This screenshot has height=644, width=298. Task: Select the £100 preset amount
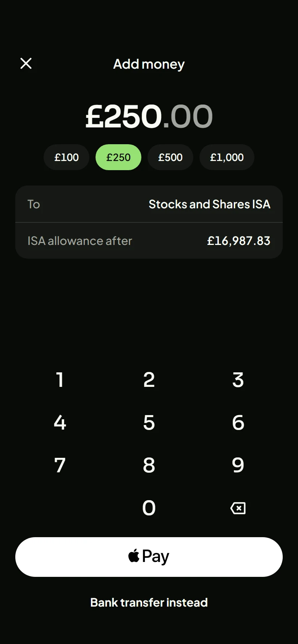click(x=66, y=157)
